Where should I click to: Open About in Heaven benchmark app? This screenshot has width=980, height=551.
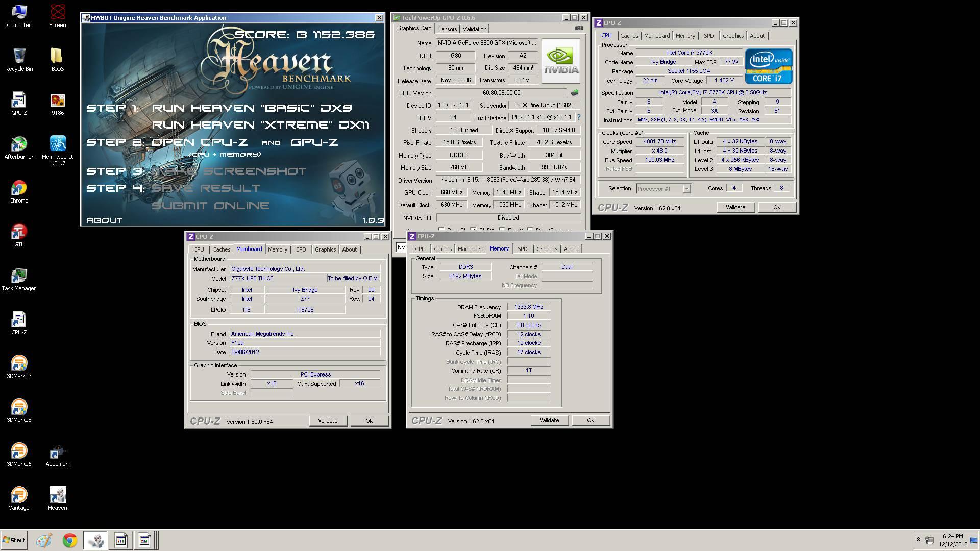[104, 220]
